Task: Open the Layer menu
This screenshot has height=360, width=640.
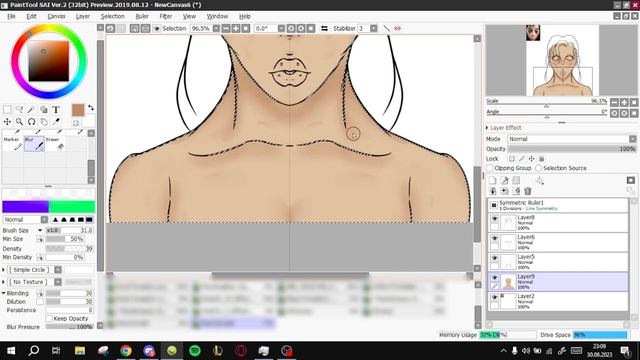Action: pos(83,16)
